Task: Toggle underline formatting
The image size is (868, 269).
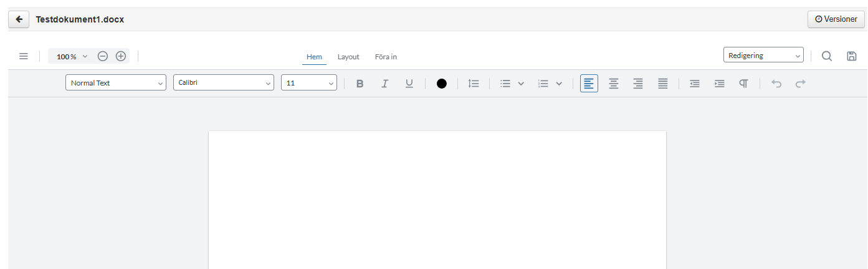Action: (409, 84)
